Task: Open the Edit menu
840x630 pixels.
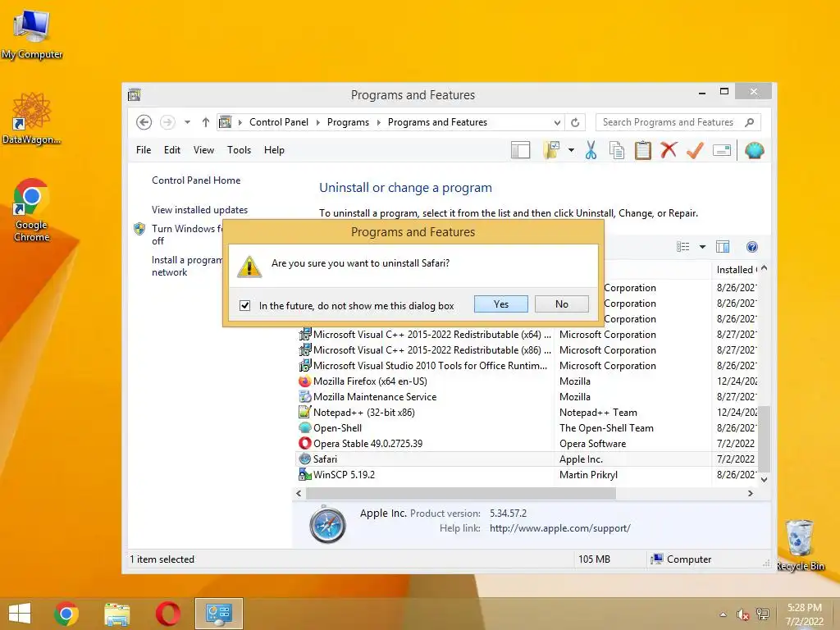Action: [172, 150]
